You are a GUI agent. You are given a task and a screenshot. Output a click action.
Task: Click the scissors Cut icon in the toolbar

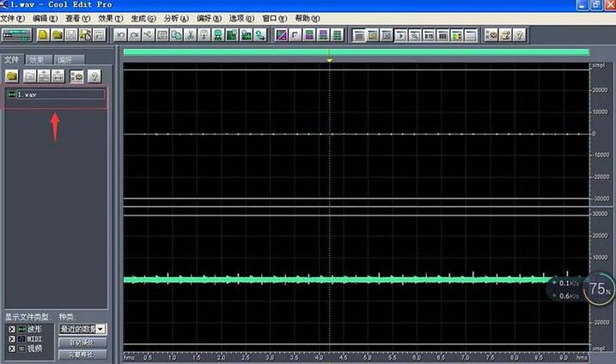[191, 35]
